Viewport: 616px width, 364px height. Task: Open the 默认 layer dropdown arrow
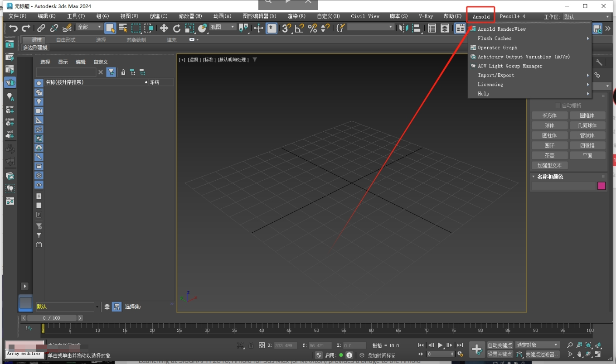tap(97, 307)
